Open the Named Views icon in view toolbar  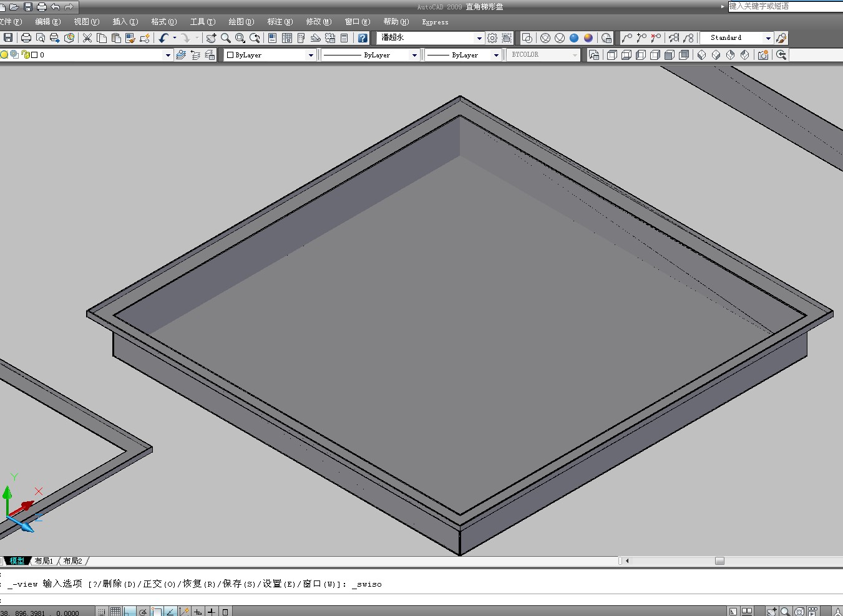click(594, 55)
